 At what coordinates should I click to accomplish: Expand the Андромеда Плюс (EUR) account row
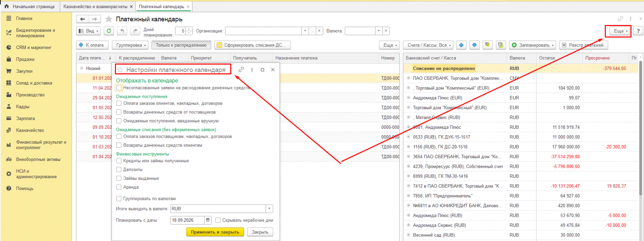coord(409,98)
